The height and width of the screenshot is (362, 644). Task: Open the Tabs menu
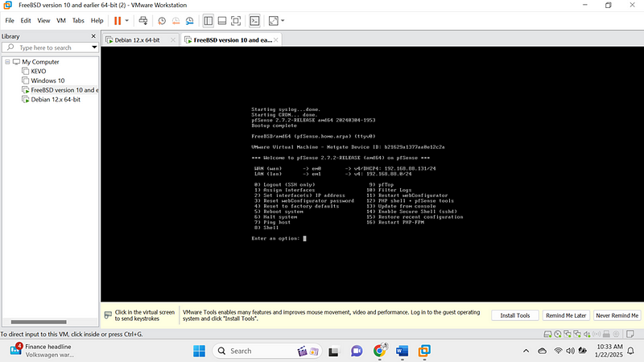78,21
